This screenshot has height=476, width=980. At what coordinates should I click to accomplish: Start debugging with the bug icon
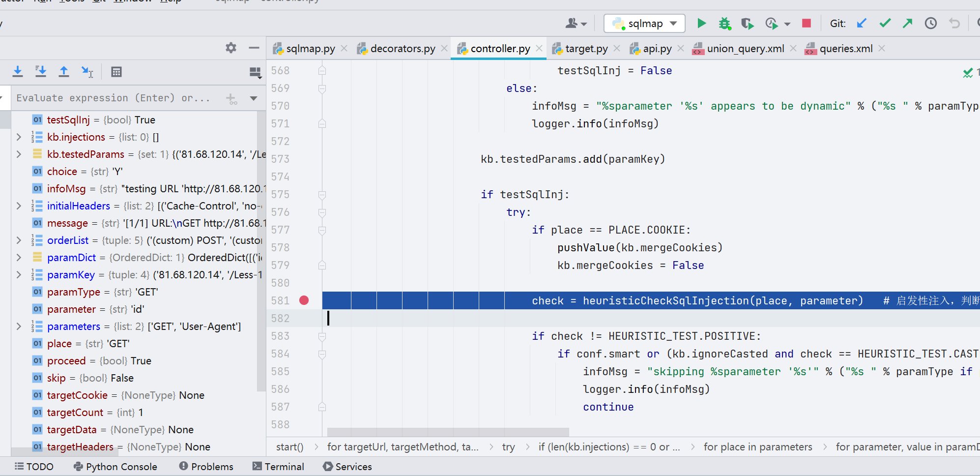[x=724, y=23]
